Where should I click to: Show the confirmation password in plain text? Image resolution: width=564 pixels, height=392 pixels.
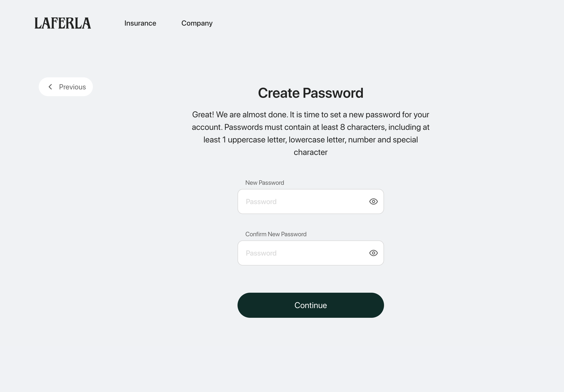[x=373, y=253]
